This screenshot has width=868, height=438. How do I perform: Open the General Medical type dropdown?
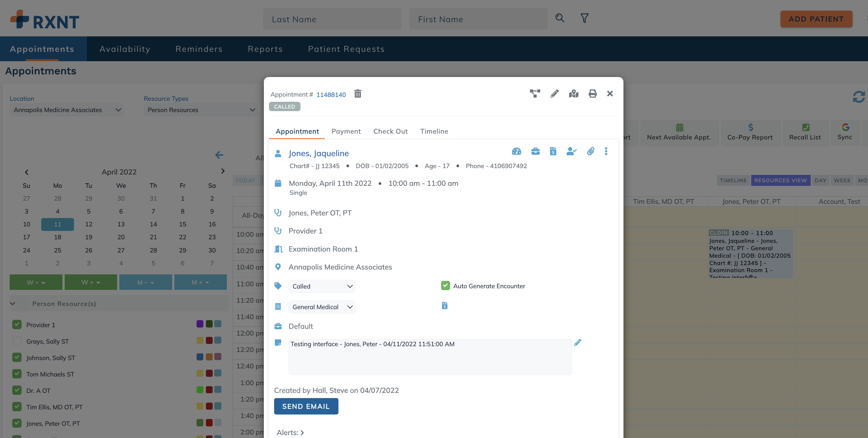(321, 307)
